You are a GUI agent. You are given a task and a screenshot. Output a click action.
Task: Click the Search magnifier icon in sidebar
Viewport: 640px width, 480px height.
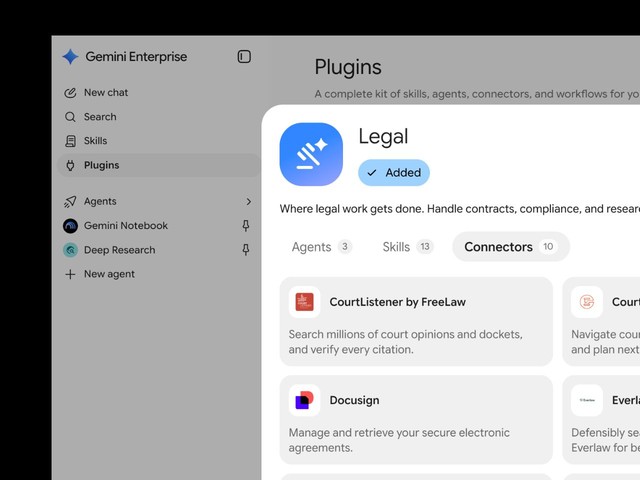click(x=70, y=117)
